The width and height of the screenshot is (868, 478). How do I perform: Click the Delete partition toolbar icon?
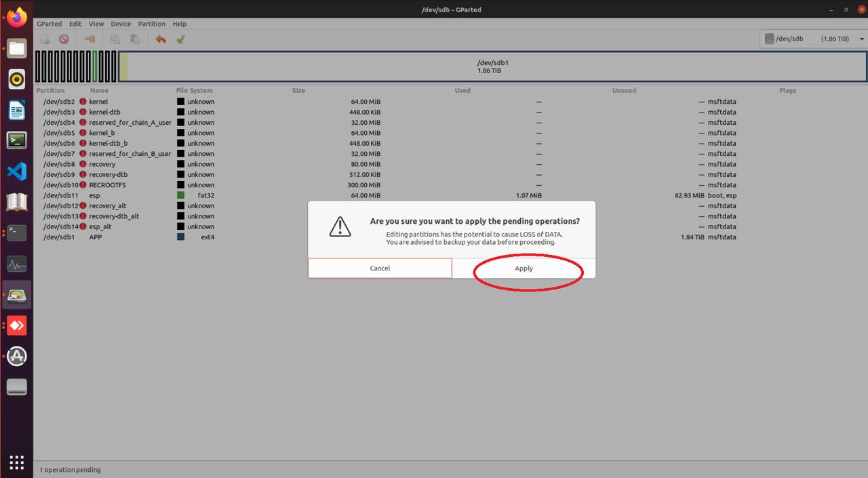tap(64, 39)
